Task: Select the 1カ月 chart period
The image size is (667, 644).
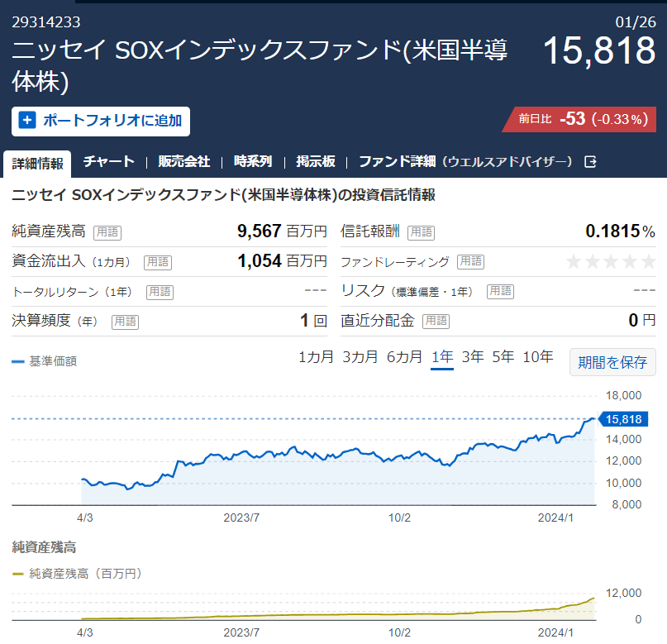Action: (316, 357)
